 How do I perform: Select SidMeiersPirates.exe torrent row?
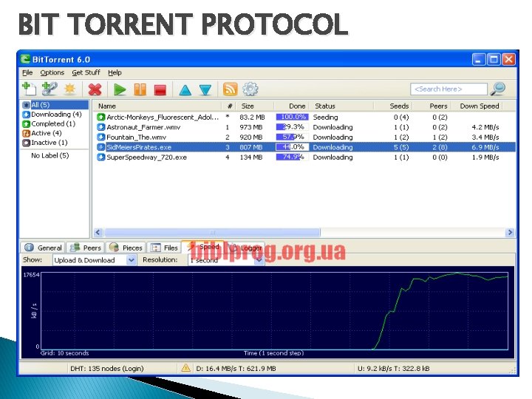[304, 147]
